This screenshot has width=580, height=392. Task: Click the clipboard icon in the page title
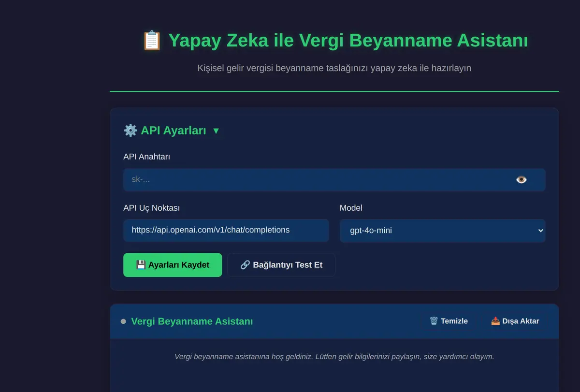coord(152,41)
